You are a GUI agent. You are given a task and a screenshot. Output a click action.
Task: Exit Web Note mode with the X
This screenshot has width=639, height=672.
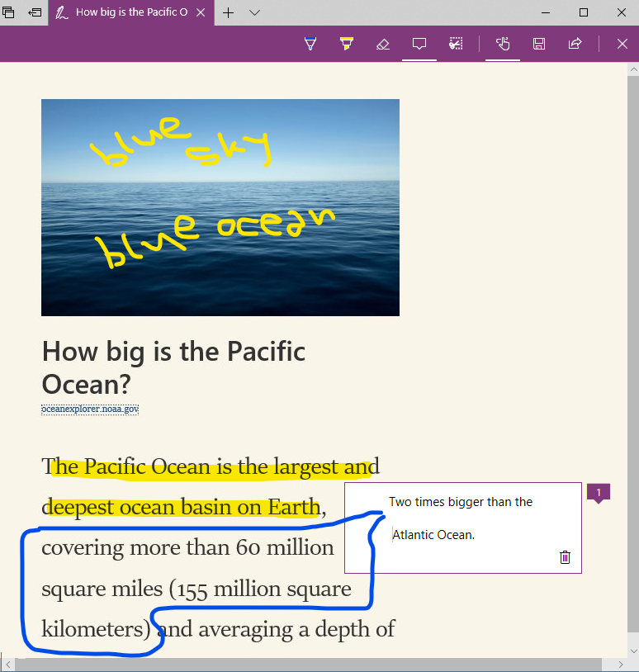pos(622,44)
